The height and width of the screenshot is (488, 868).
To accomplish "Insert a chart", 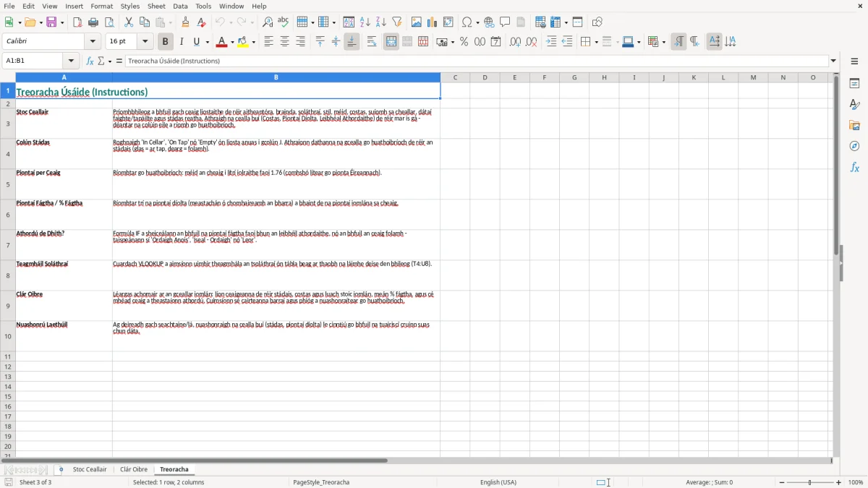I will [x=433, y=22].
